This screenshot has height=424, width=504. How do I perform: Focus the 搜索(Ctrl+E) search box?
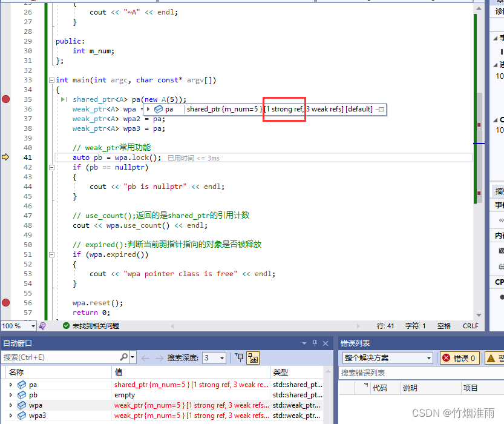tap(61, 357)
